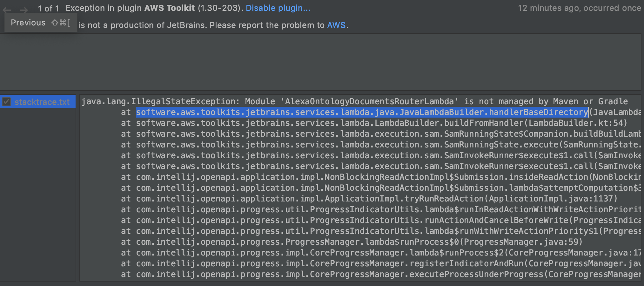Click the ProgressManager.lambda$runProcess$0 line
Viewport: 644px width, 286px height.
[x=318, y=242]
